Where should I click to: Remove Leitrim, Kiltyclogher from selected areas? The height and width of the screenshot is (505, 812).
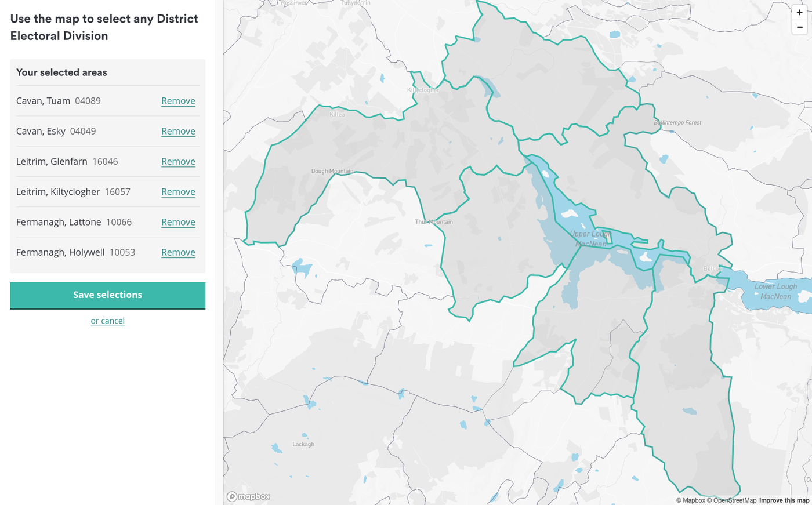(x=178, y=192)
